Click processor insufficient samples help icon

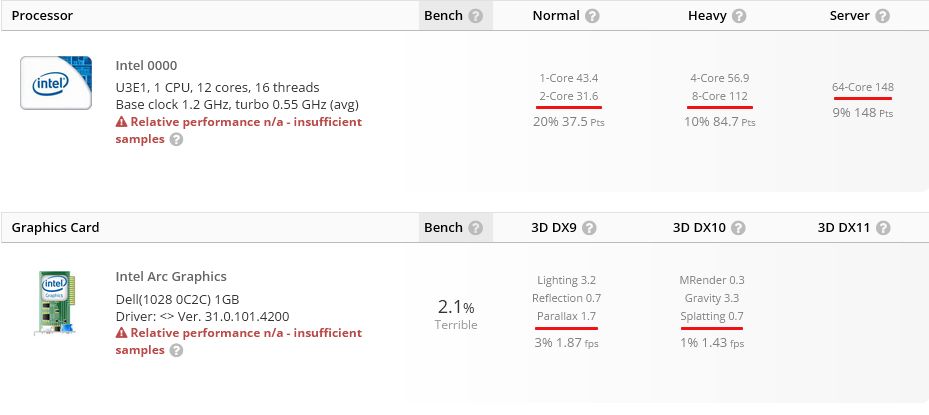click(176, 139)
